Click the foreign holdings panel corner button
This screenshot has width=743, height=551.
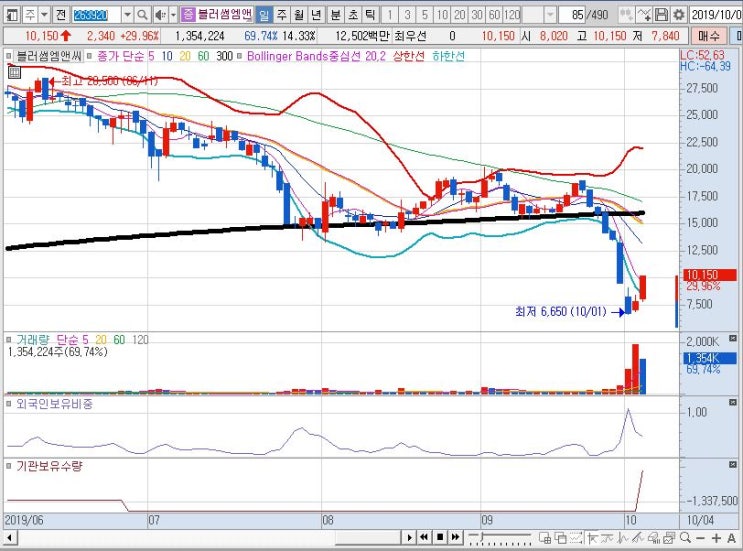[x=733, y=402]
